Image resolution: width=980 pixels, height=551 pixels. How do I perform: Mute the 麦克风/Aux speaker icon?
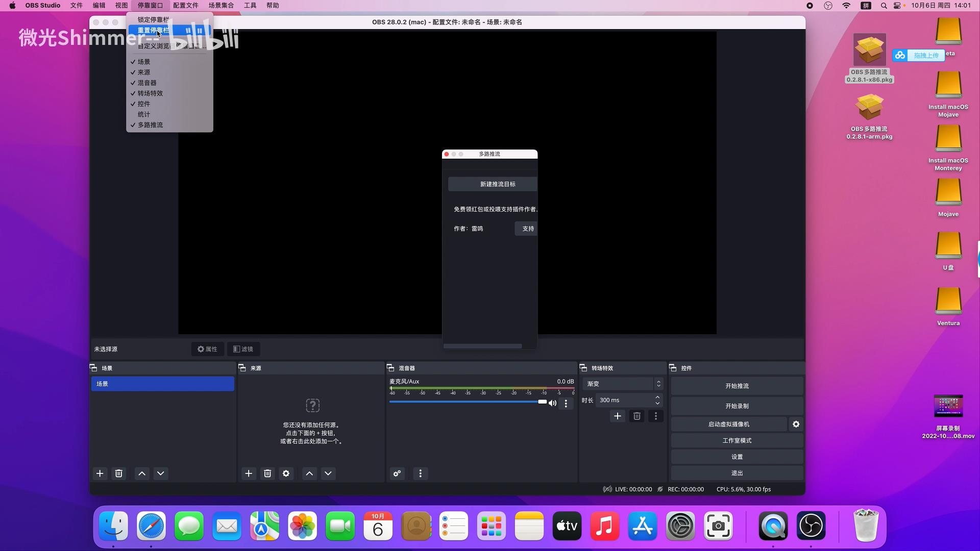[552, 403]
